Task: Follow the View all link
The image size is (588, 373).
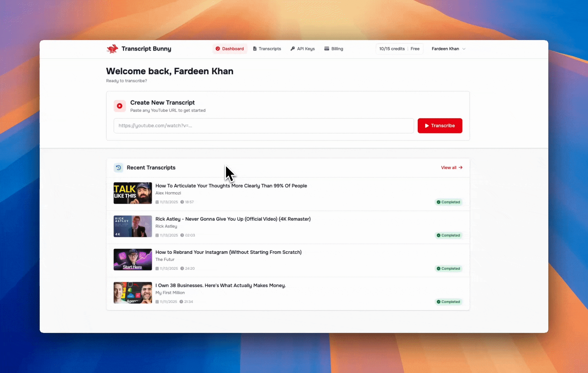Action: pyautogui.click(x=449, y=168)
